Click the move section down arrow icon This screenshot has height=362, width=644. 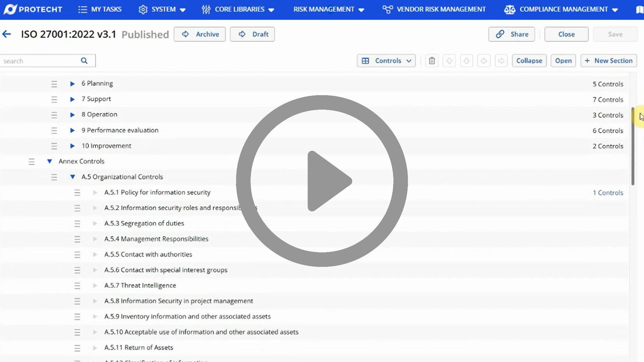[x=467, y=61]
